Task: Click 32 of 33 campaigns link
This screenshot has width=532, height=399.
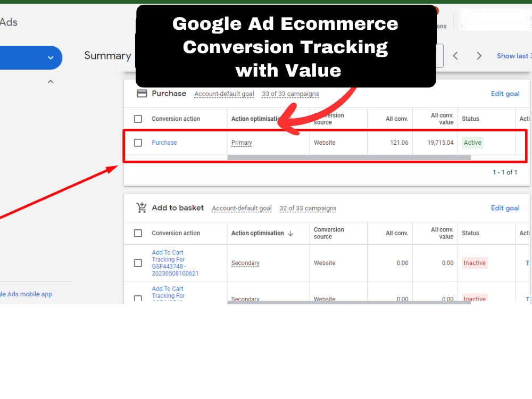Action: [307, 209]
